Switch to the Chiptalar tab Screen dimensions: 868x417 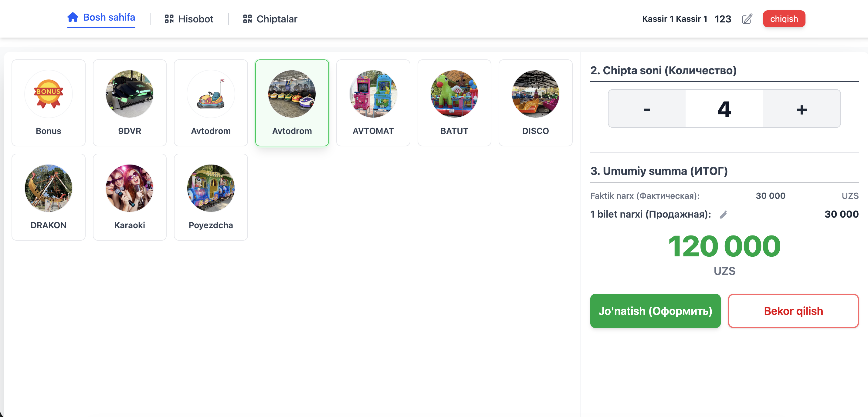click(x=270, y=19)
